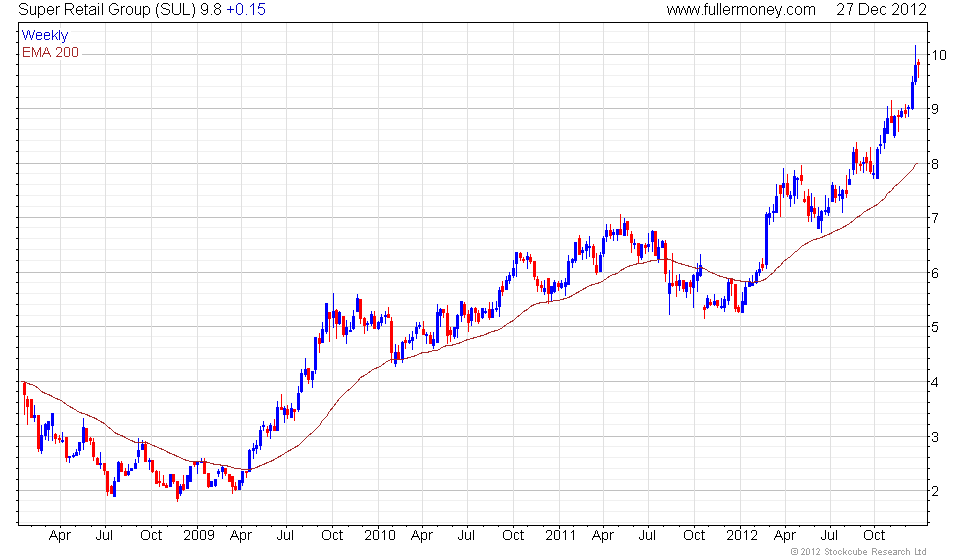Select the 2010 year marker on time axis
Image resolution: width=980 pixels, height=560 pixels.
tap(378, 535)
